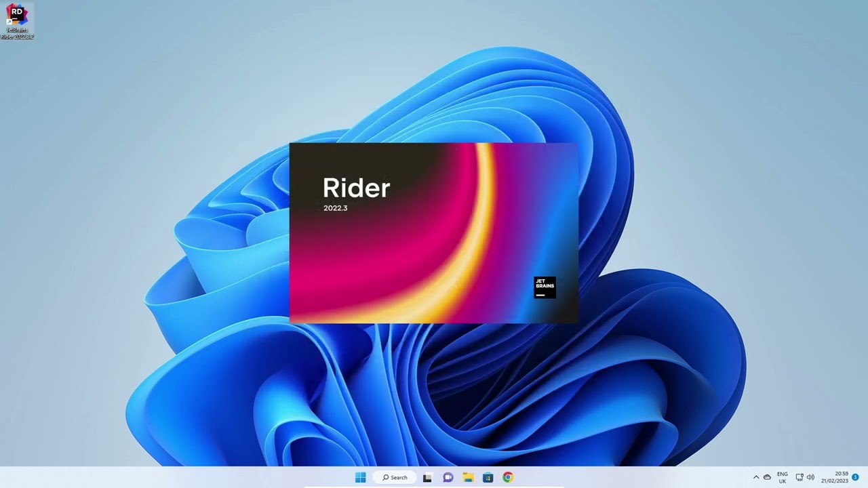The height and width of the screenshot is (488, 868).
Task: Open the volume speaker tray icon
Action: pyautogui.click(x=810, y=477)
